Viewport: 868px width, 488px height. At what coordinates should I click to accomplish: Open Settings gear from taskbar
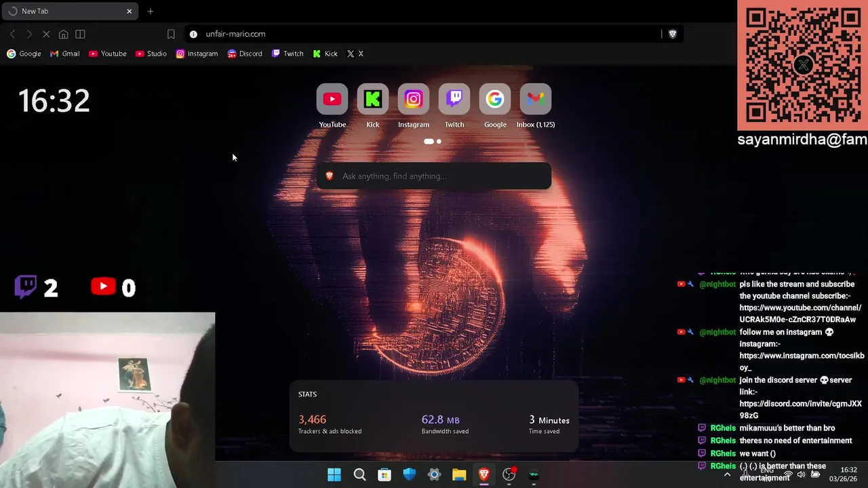(x=434, y=475)
